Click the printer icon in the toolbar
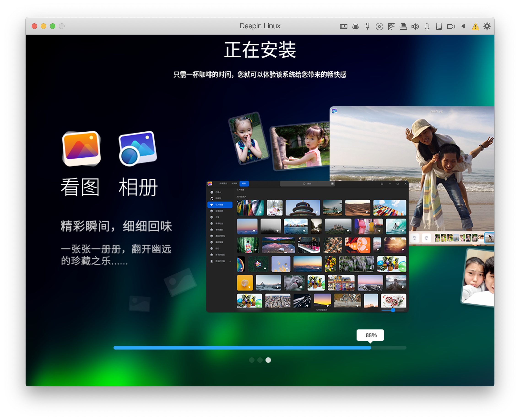520x420 pixels. point(403,26)
